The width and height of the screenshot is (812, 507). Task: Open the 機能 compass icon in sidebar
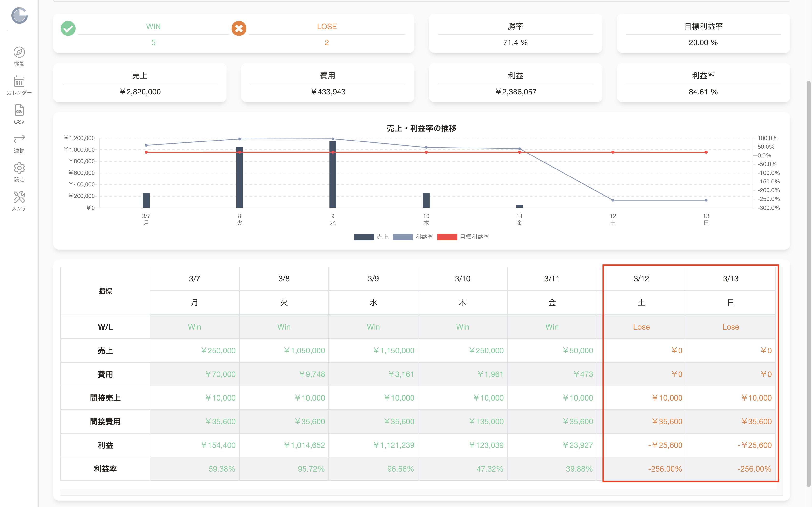(19, 53)
